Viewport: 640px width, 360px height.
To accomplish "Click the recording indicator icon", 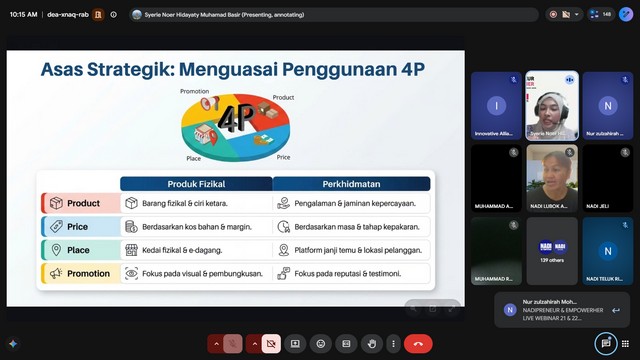I will click(x=553, y=15).
